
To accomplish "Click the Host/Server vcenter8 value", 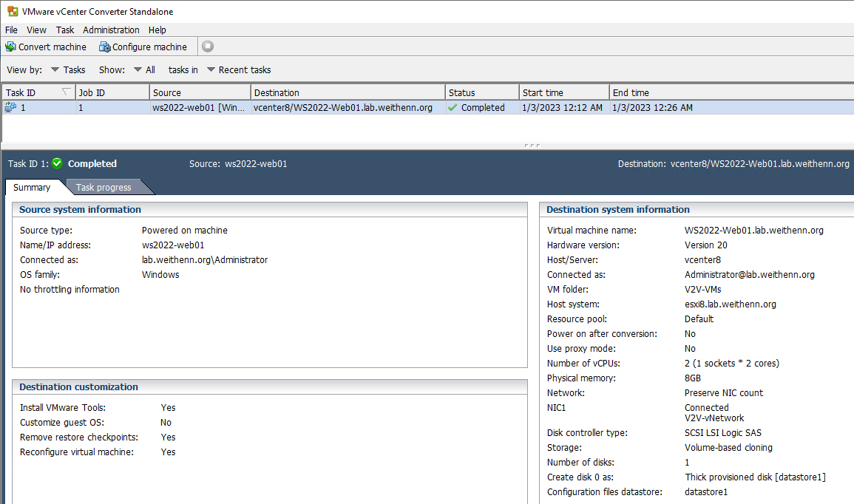I will [702, 259].
